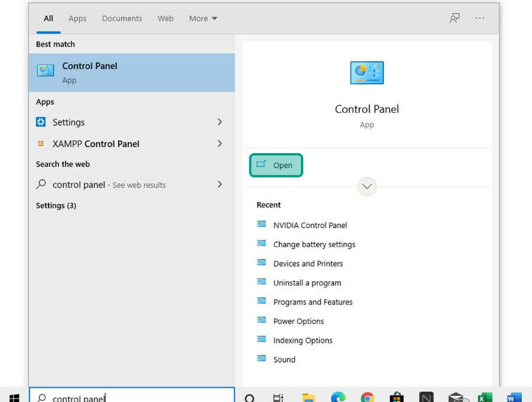Open the three-dot options menu

pyautogui.click(x=480, y=18)
